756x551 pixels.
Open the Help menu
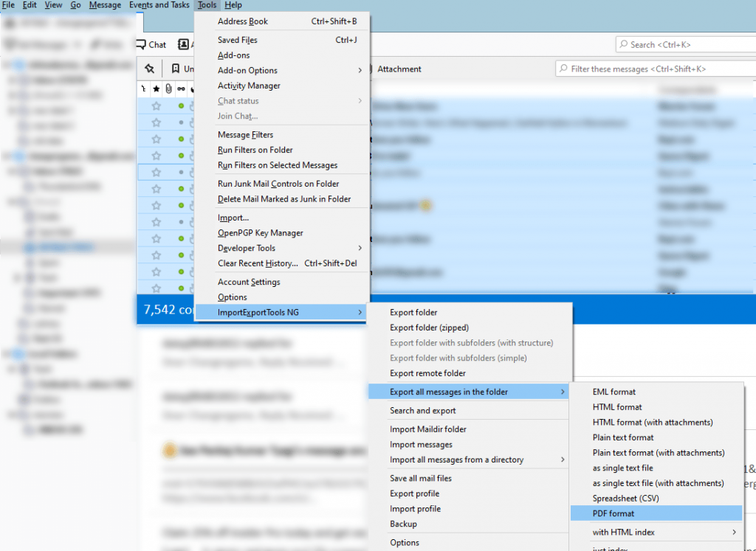(233, 5)
